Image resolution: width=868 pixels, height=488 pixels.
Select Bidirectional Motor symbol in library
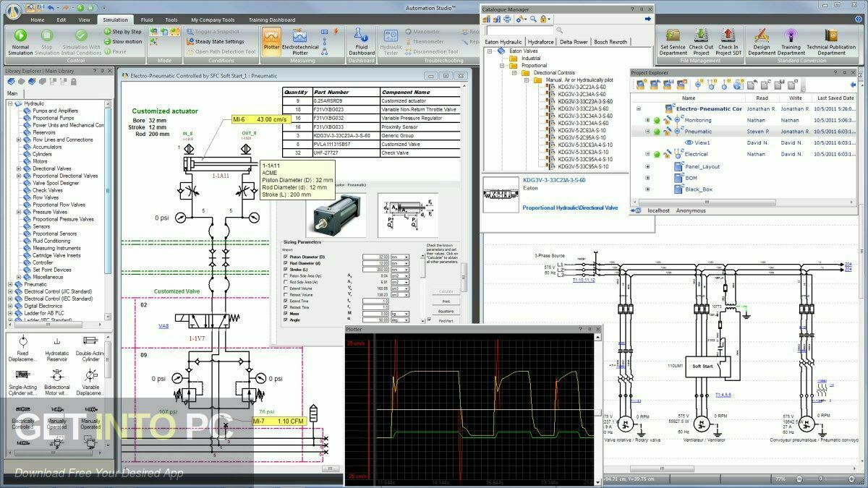57,380
